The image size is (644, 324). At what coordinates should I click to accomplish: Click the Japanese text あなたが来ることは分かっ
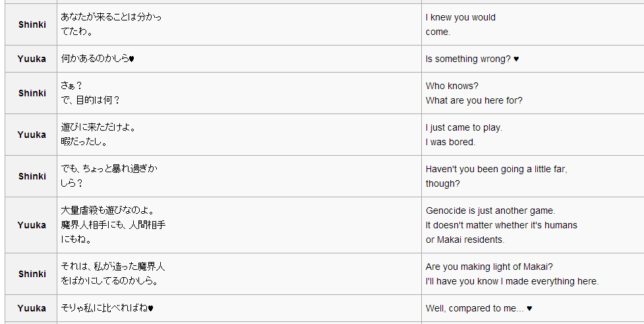pos(111,17)
